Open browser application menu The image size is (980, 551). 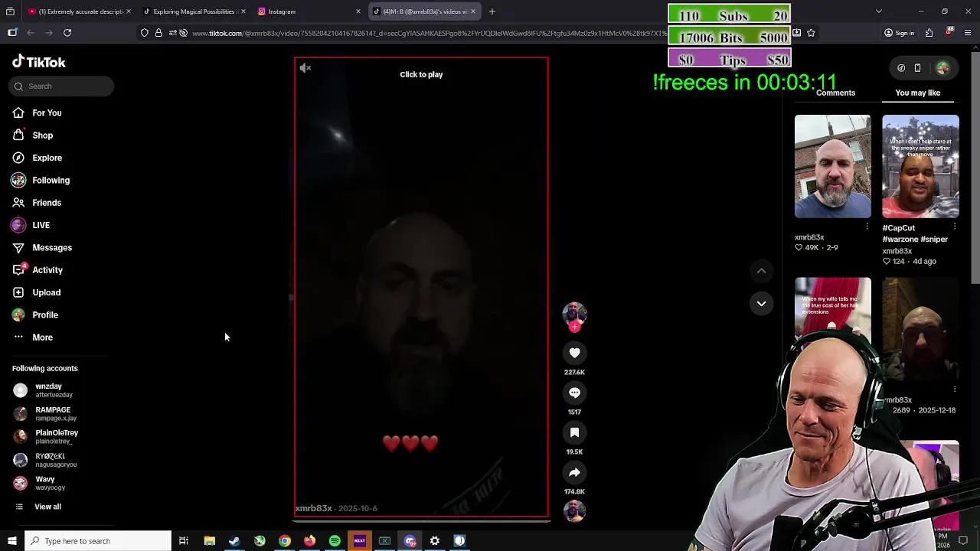(969, 33)
